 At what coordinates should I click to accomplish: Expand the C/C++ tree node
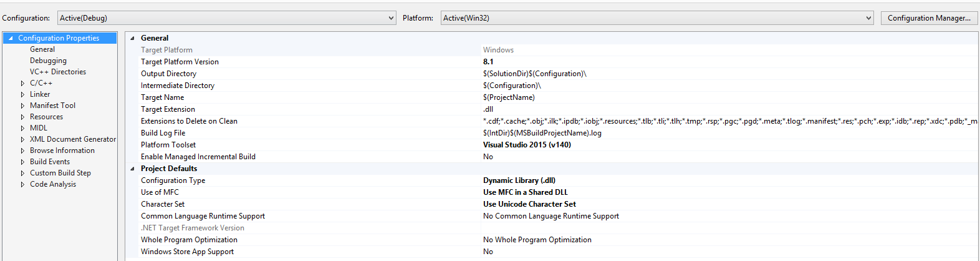(23, 83)
